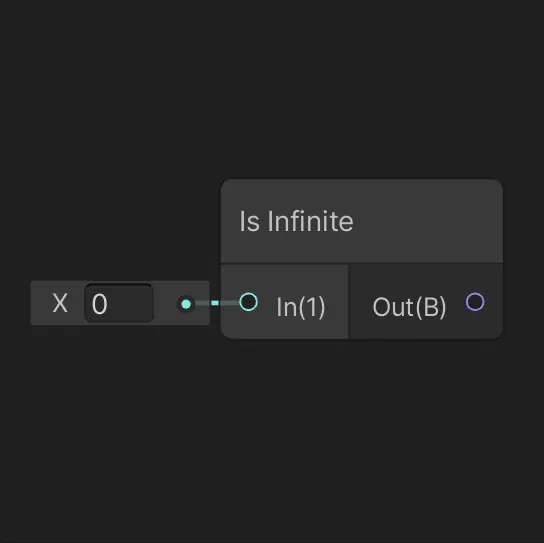Pick the teal-outlined In(1) socket

(249, 302)
